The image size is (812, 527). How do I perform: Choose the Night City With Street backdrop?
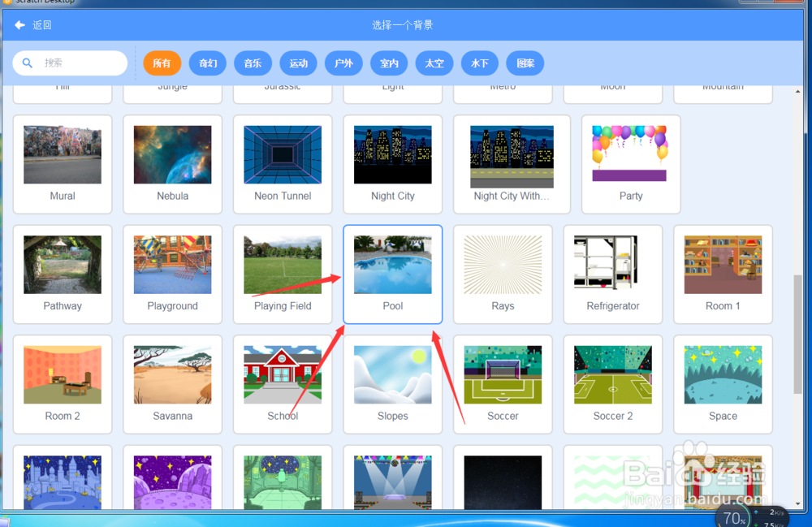click(x=512, y=164)
